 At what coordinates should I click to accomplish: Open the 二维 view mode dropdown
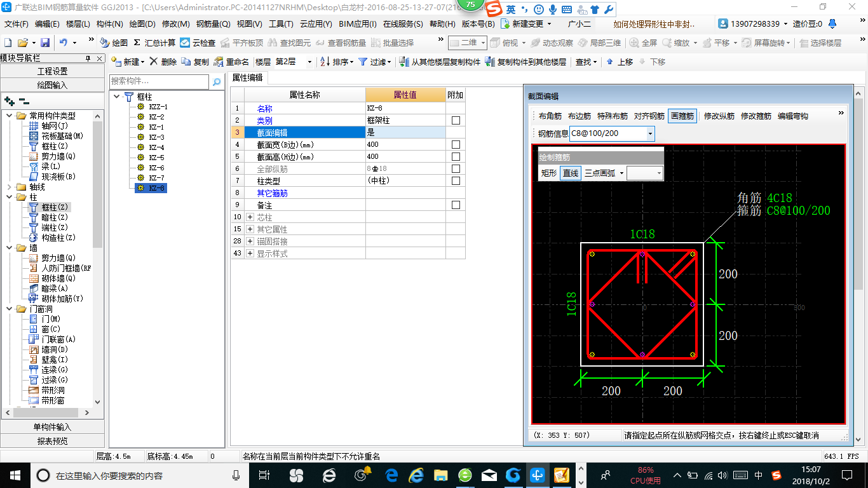coord(483,43)
